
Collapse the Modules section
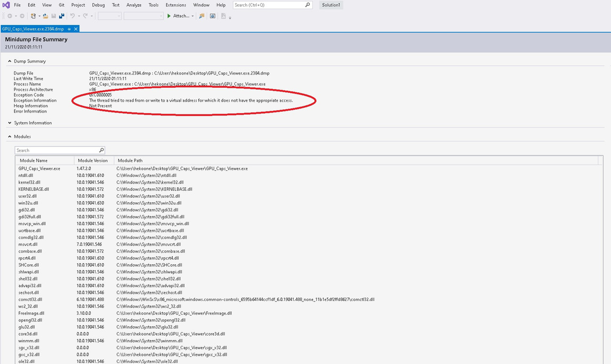coord(9,136)
